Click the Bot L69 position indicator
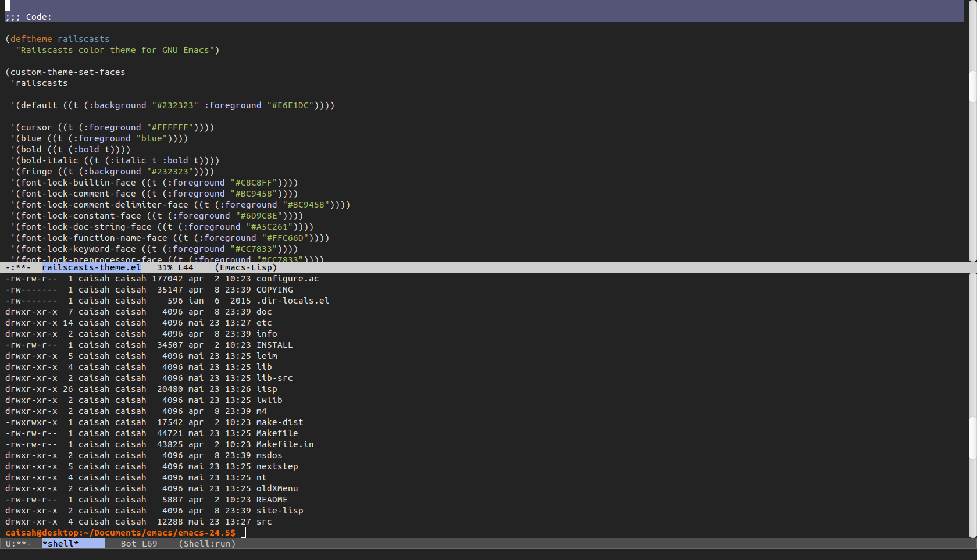Screen dimensions: 977x560 click(139, 544)
